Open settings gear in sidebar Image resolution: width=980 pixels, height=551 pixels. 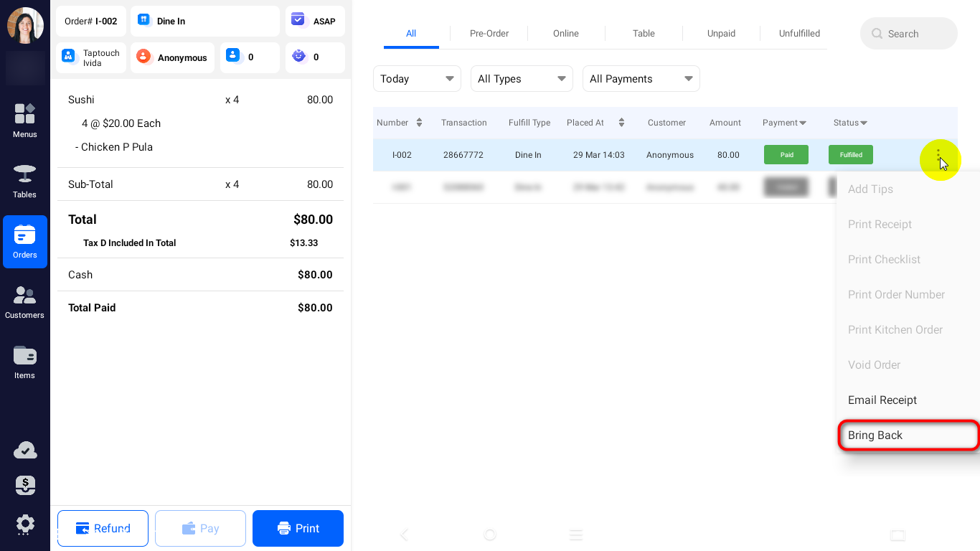pos(25,524)
